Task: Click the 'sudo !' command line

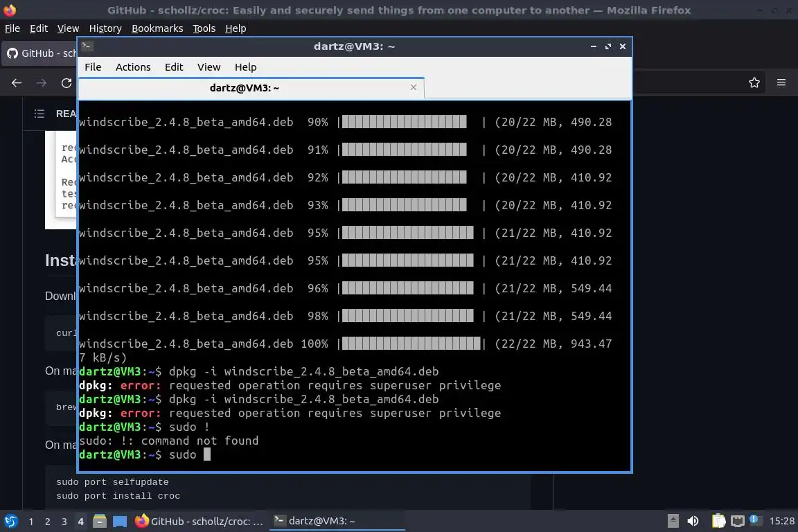Action: pyautogui.click(x=144, y=427)
